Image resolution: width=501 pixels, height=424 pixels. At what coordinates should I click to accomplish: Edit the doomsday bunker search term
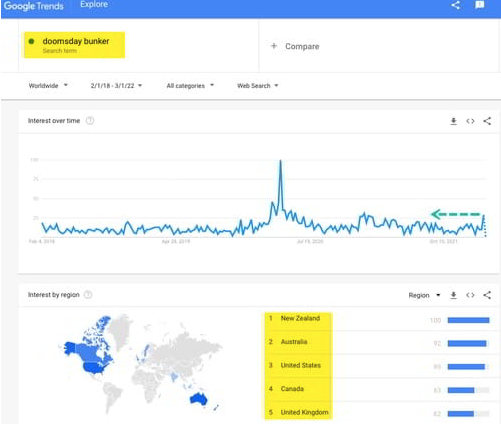[x=74, y=45]
